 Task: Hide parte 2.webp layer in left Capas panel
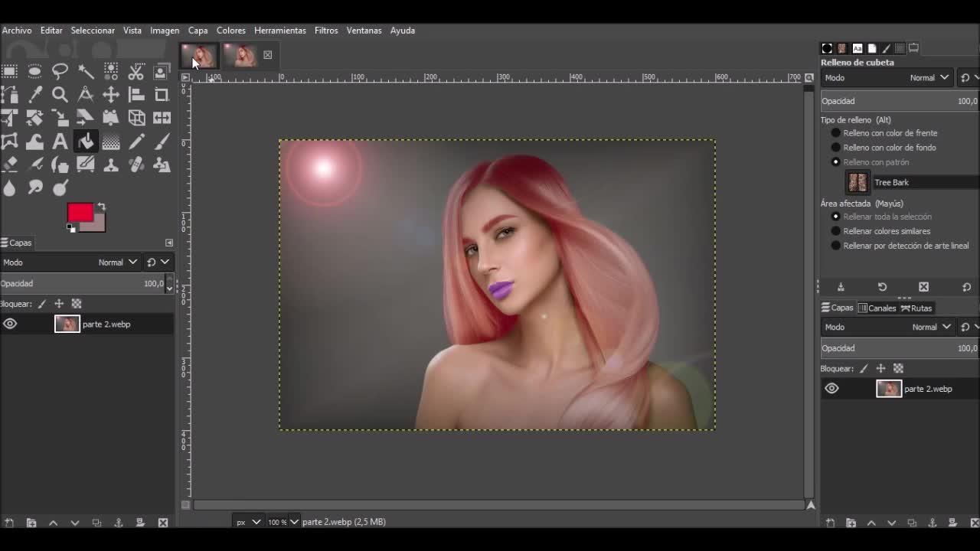[x=10, y=324]
